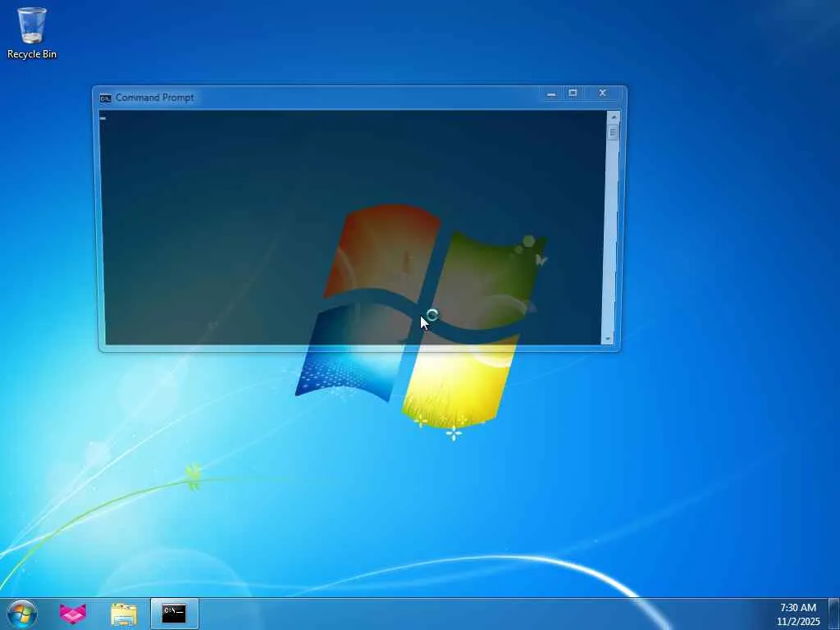Screen dimensions: 840x630
Task: Open the Windows Start menu orb
Action: [22, 614]
